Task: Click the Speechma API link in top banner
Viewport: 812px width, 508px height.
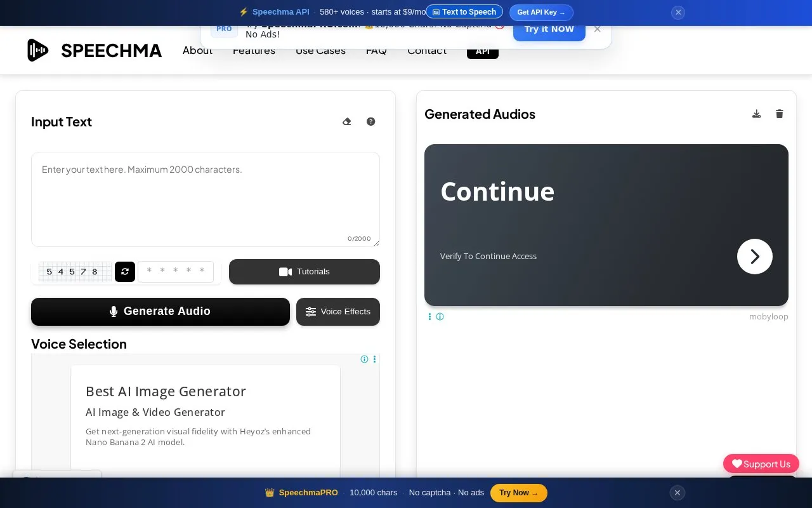Action: pyautogui.click(x=281, y=12)
